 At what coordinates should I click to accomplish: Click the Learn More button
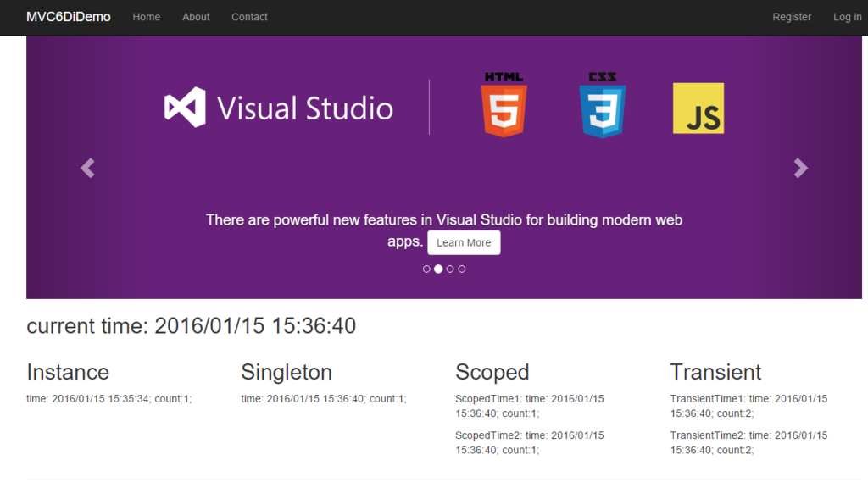point(464,242)
